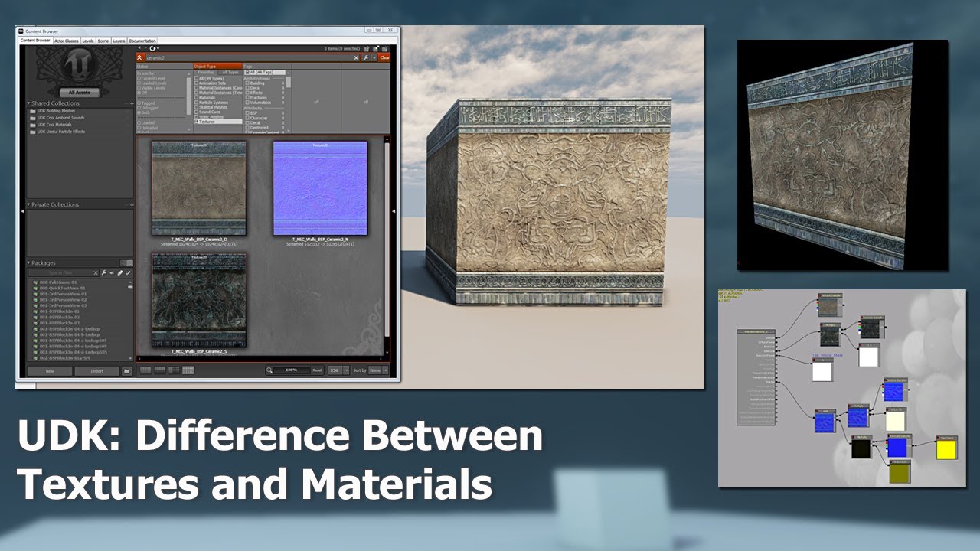Collapse the filter panel with double-chevron icon
The width and height of the screenshot is (980, 551).
pyautogui.click(x=139, y=57)
